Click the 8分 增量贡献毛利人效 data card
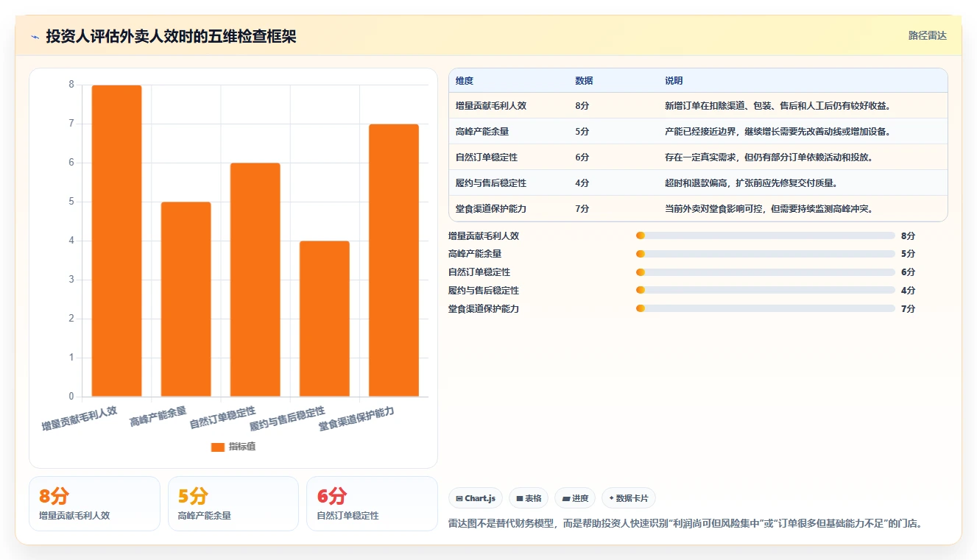Viewport: 977px width, 560px height. pos(94,503)
